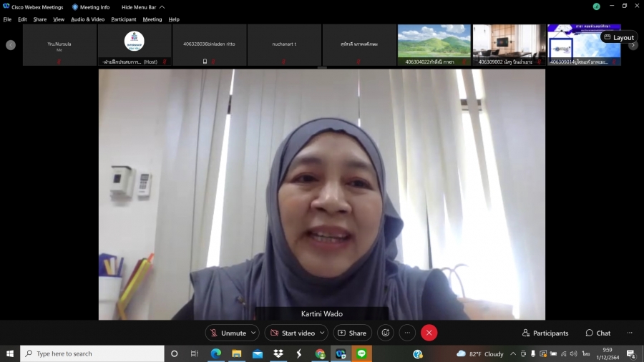This screenshot has width=644, height=362.
Task: Open audio options arrow beside Unmute
Action: tap(253, 333)
